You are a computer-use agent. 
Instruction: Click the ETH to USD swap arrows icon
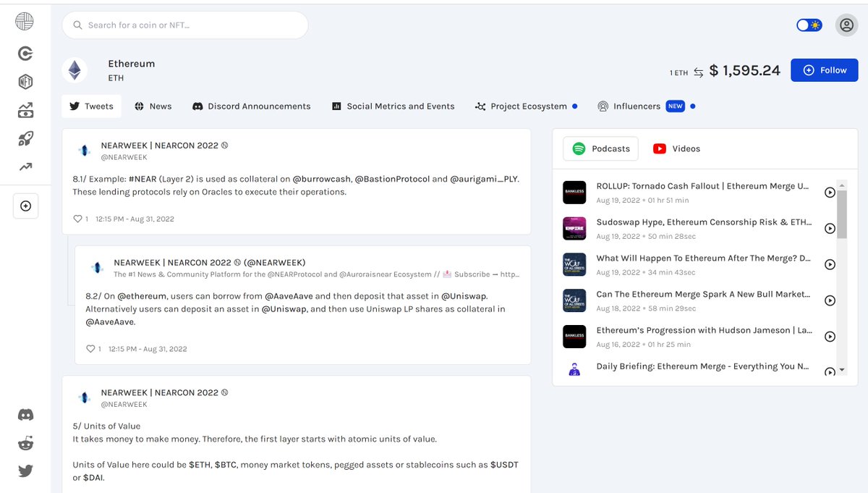pyautogui.click(x=699, y=72)
